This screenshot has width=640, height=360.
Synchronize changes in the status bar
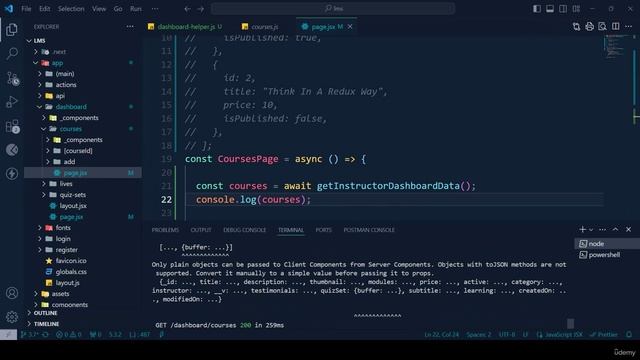(45, 334)
